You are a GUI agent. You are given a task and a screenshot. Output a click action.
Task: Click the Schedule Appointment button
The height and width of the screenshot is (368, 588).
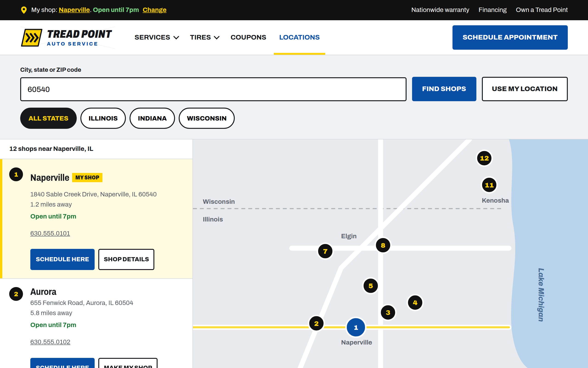pos(510,37)
